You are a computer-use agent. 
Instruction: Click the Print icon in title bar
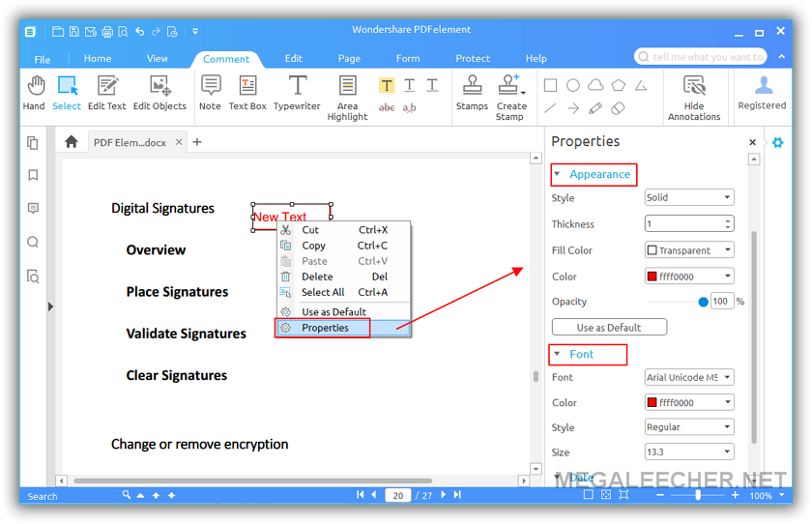click(107, 32)
